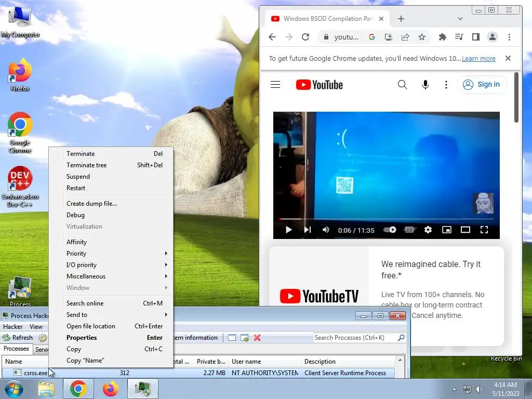532x399 pixels.
Task: Search YouTube with voice microphone
Action: coord(425,85)
